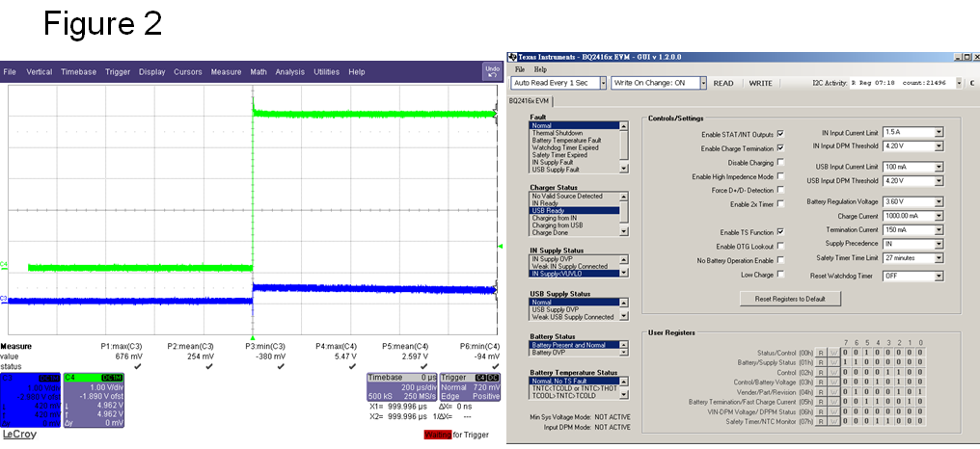This screenshot has width=980, height=449.
Task: Open the Timebase descriptor box
Action: coord(402,387)
